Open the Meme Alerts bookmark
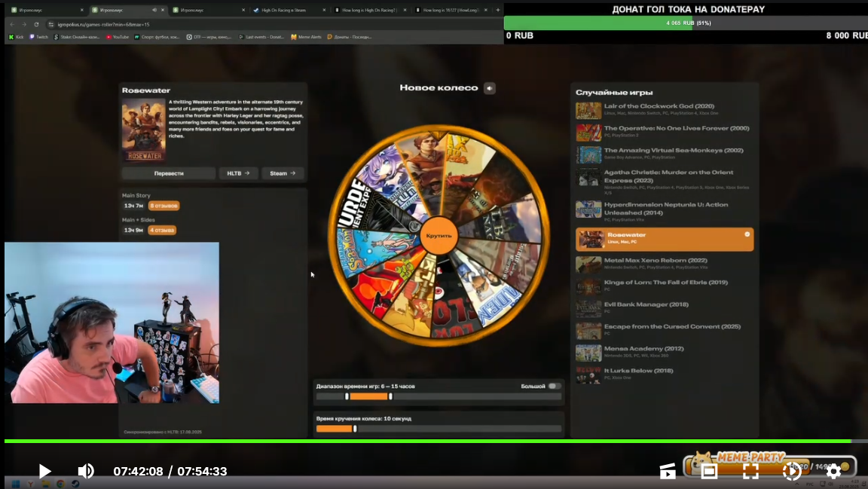 [306, 37]
